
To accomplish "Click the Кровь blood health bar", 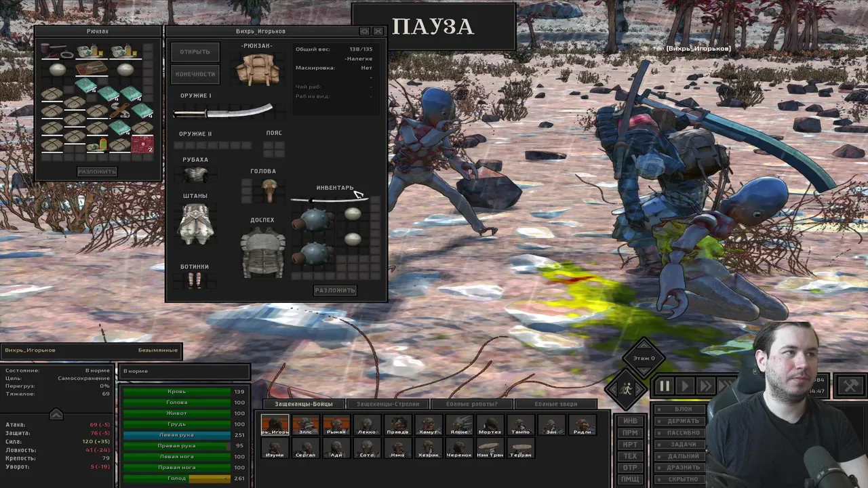I will click(x=176, y=392).
